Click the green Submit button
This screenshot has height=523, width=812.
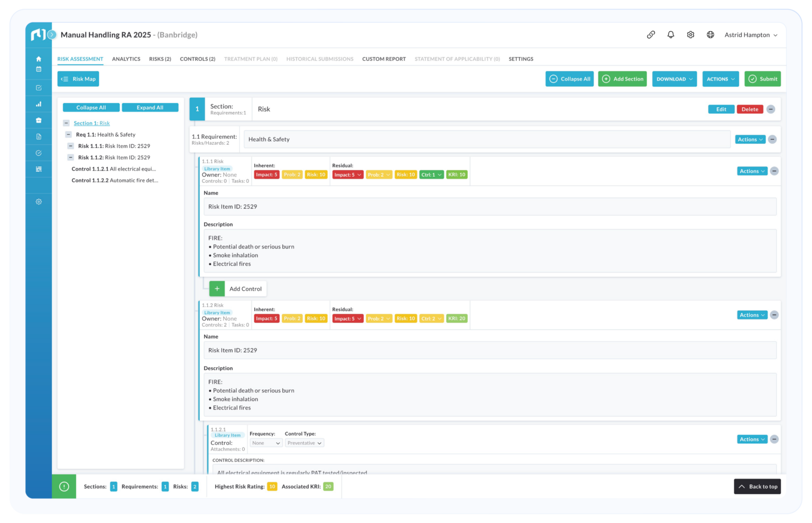click(x=763, y=79)
